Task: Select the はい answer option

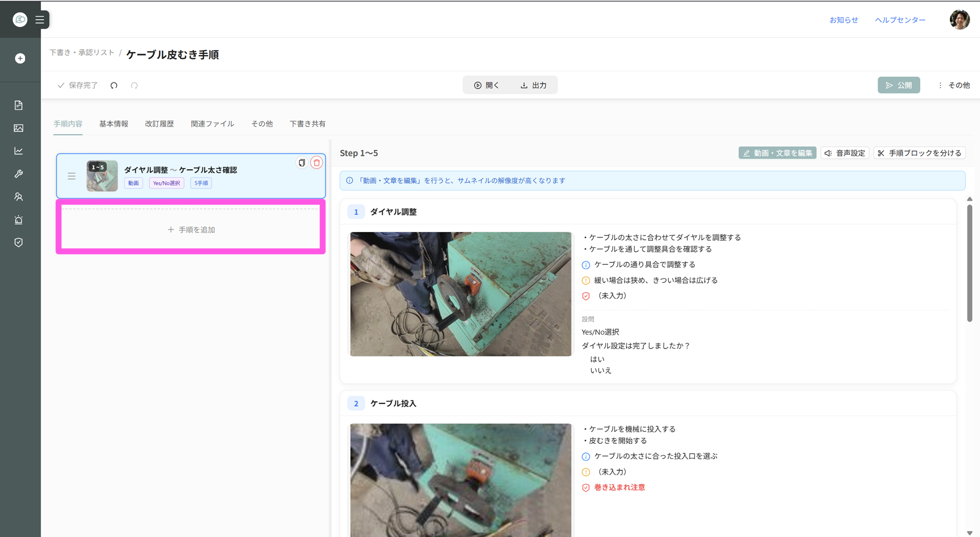Action: (x=597, y=359)
